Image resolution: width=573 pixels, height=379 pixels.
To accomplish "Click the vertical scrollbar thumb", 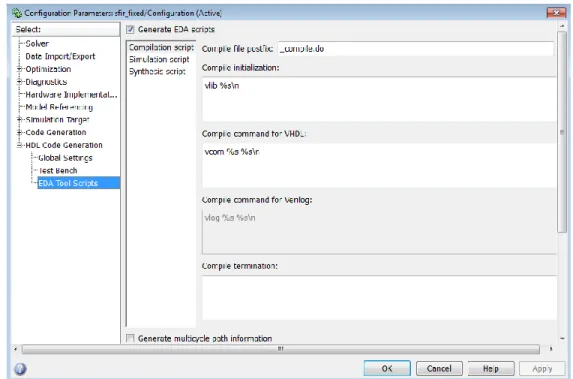I will click(x=562, y=132).
